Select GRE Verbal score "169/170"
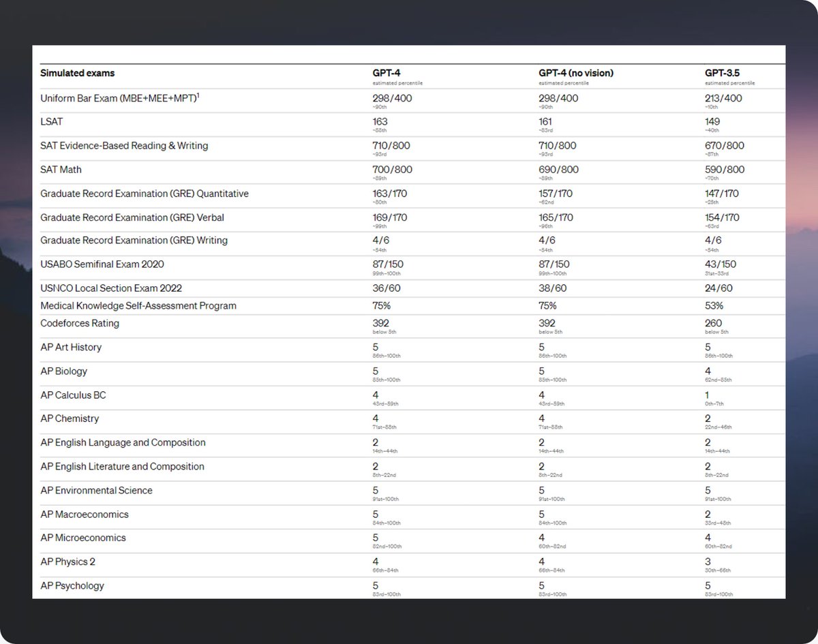This screenshot has width=818, height=644. pos(389,217)
